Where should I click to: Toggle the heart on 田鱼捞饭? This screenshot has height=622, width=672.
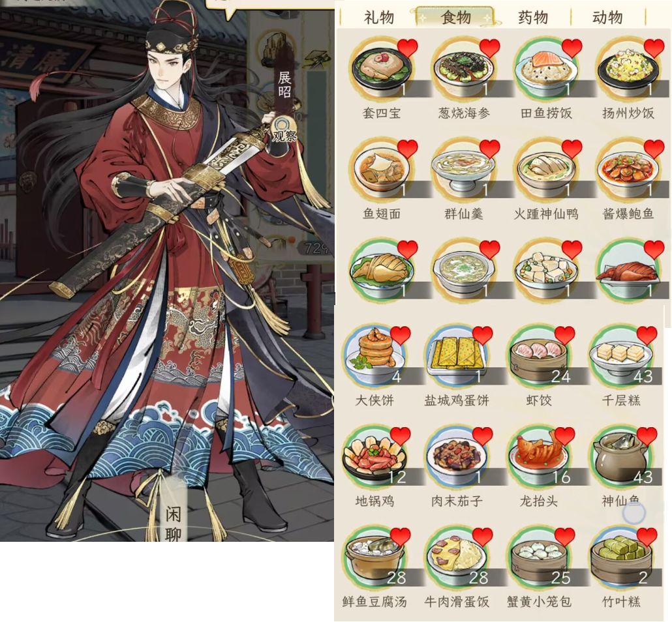click(572, 48)
